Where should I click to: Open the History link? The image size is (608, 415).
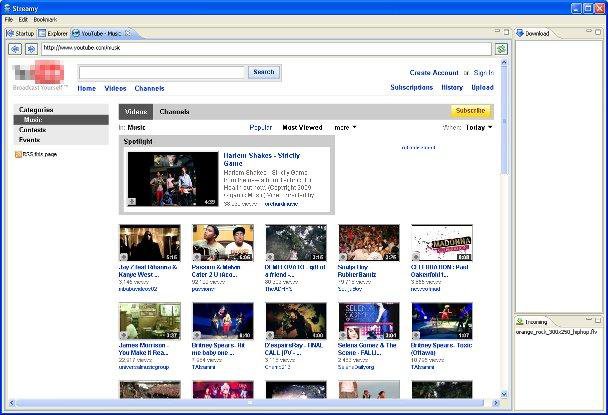click(452, 87)
